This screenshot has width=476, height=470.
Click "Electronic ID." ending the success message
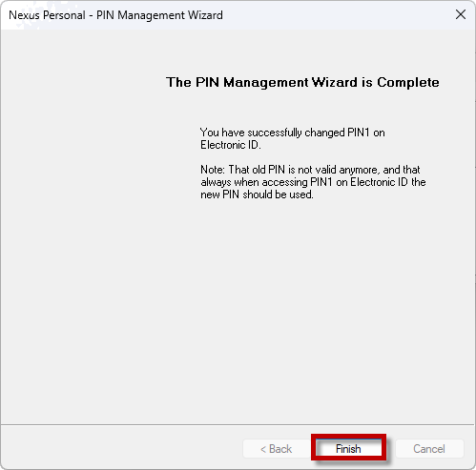click(x=231, y=145)
